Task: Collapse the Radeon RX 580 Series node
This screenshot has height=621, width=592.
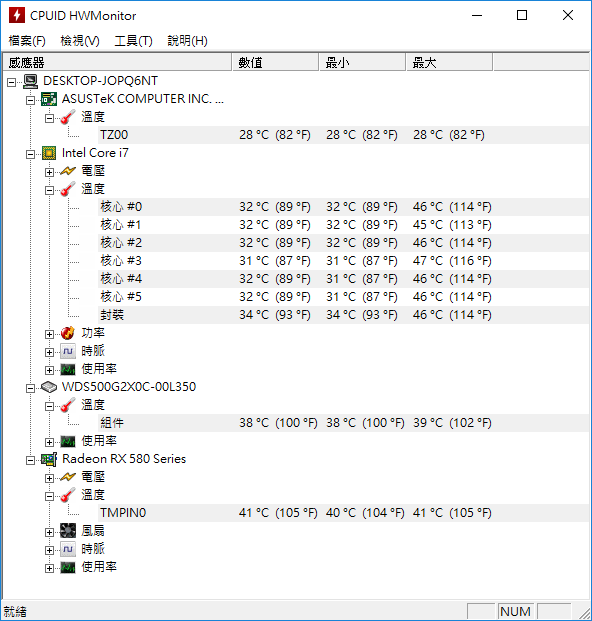Action: pyautogui.click(x=30, y=460)
